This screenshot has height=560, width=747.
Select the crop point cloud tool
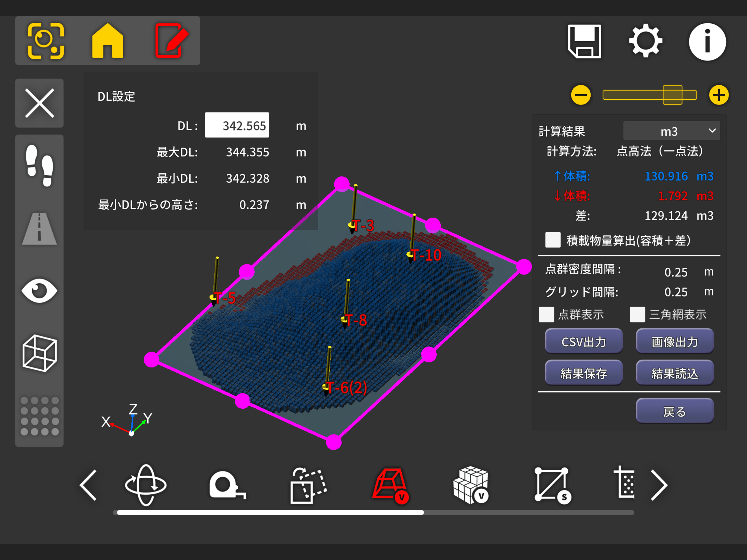click(x=624, y=482)
